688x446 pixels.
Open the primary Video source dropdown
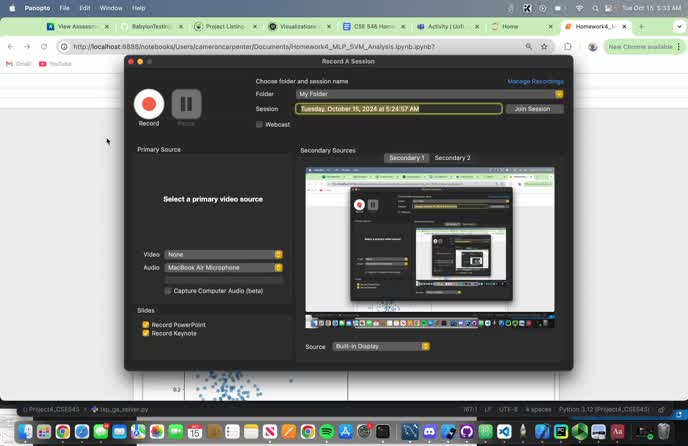[x=224, y=255]
